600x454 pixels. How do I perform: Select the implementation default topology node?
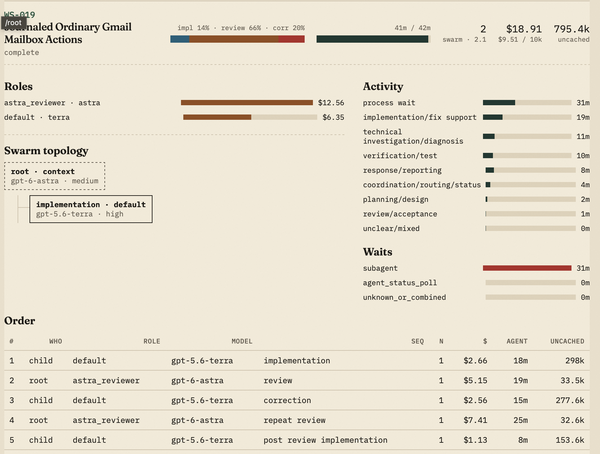click(91, 209)
